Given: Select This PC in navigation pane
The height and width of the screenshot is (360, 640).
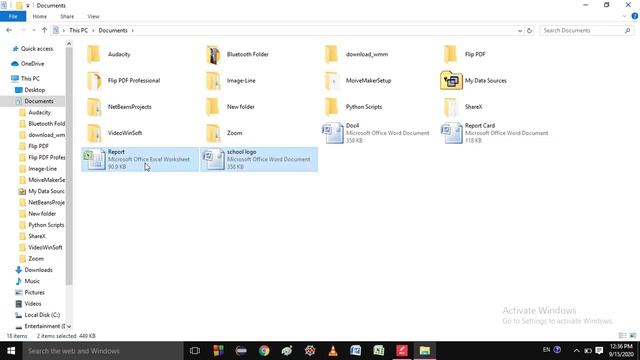Looking at the screenshot, I should click(x=30, y=78).
